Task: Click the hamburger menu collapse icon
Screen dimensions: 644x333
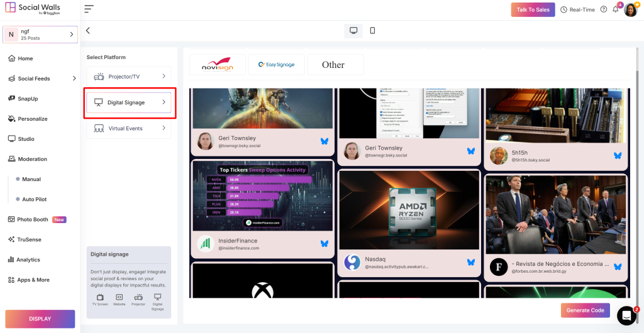Action: pos(89,9)
